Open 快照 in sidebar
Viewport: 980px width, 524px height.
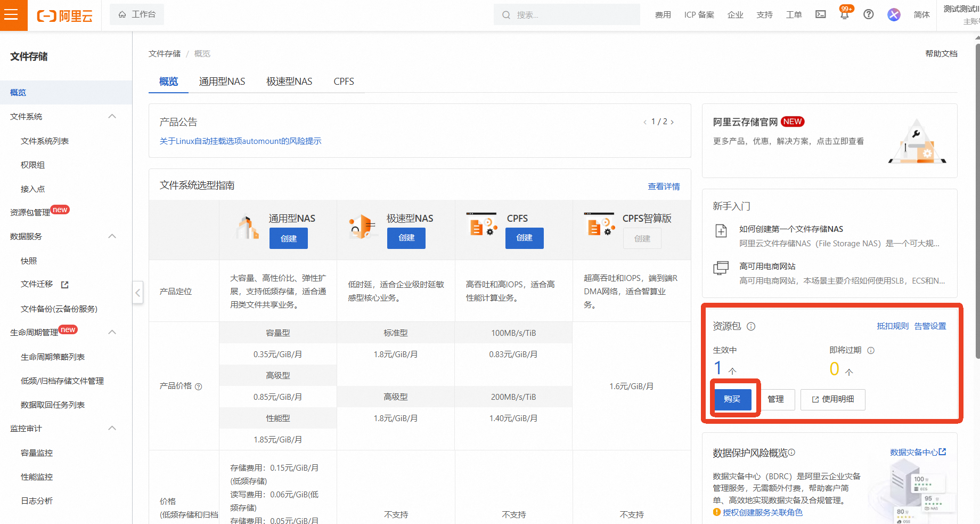(29, 261)
